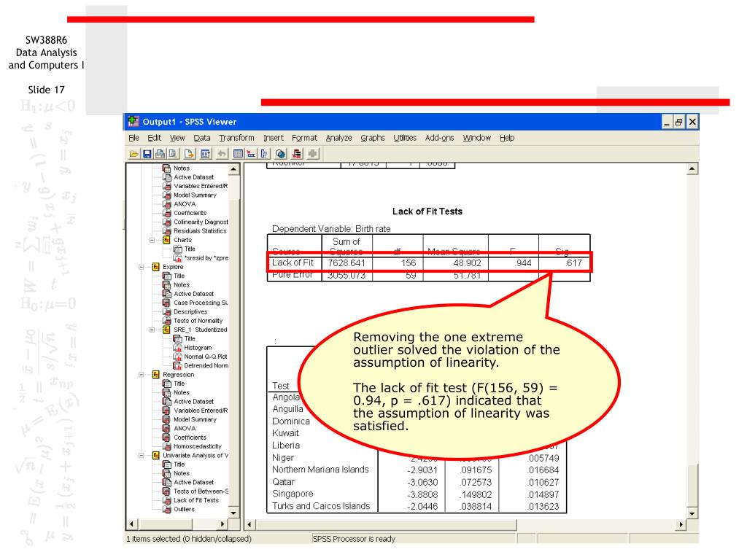
Task: Click the Go to Data grid icon
Action: point(239,154)
